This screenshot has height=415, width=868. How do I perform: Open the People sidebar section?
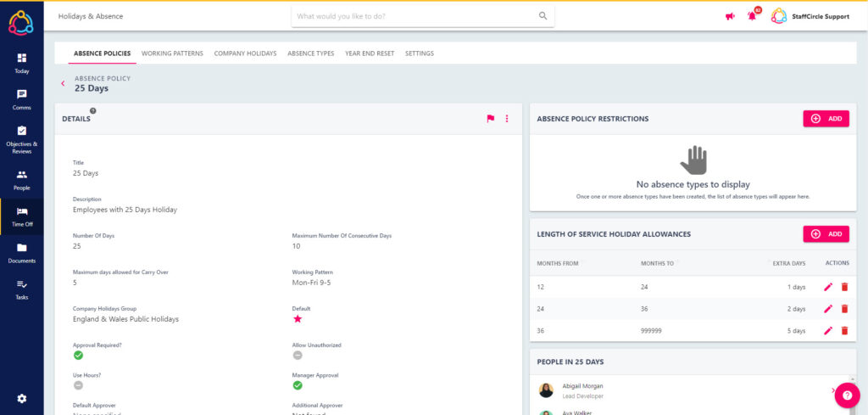(21, 180)
